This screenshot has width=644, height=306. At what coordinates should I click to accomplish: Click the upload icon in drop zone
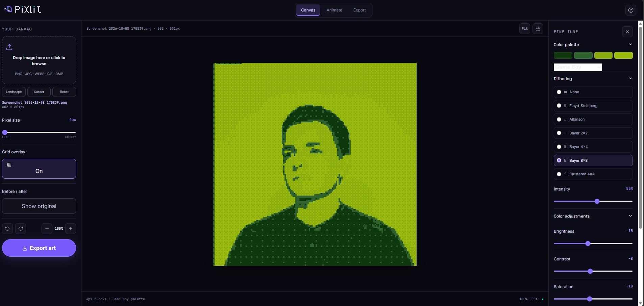click(x=9, y=47)
